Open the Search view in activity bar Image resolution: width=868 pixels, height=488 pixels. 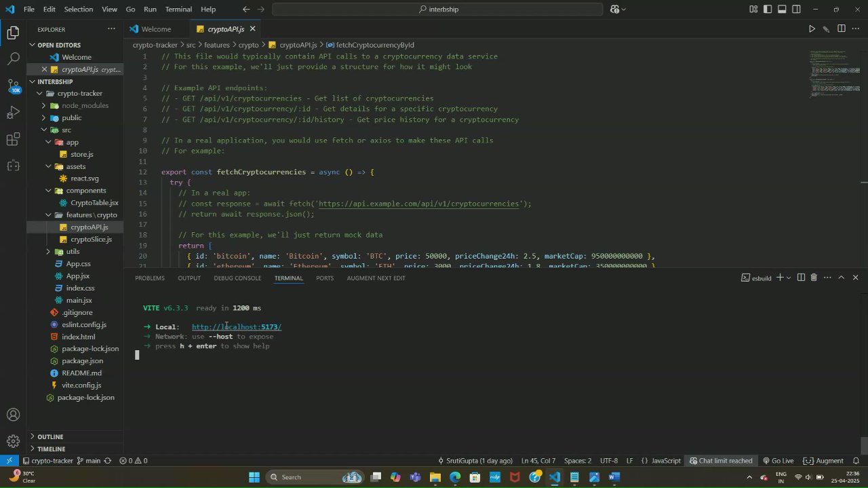pos(13,59)
